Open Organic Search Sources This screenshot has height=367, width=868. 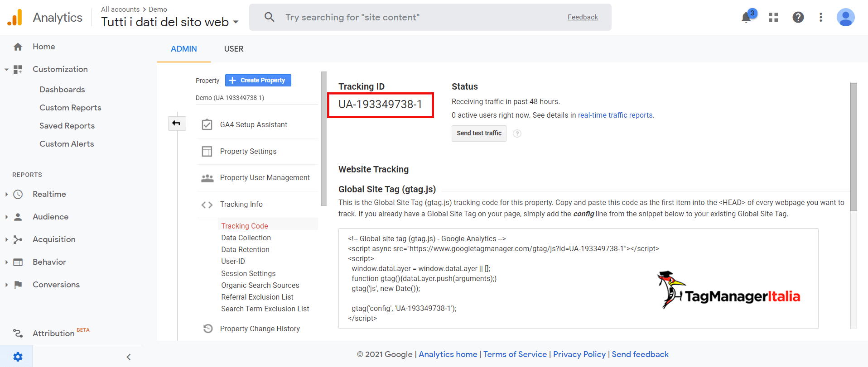click(x=260, y=285)
